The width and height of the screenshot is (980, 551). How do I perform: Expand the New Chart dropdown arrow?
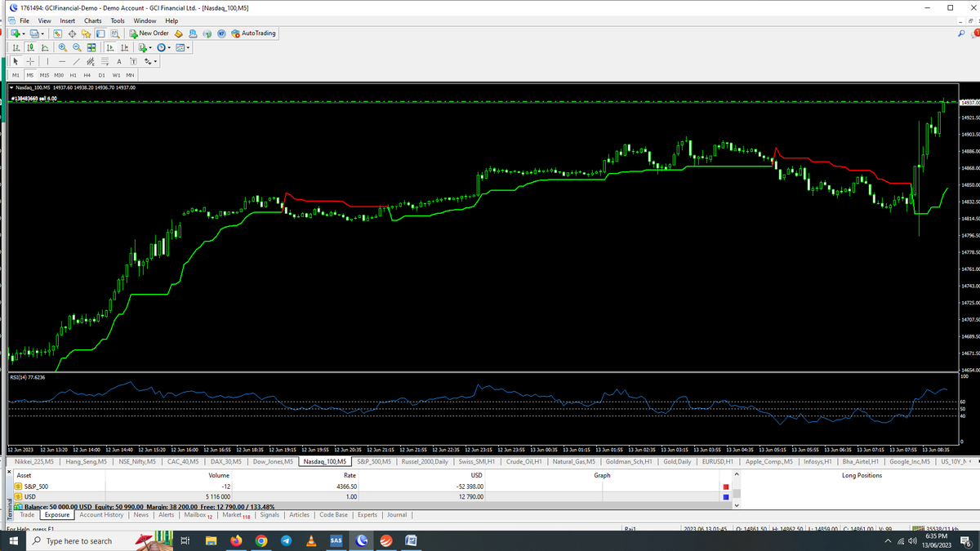24,33
